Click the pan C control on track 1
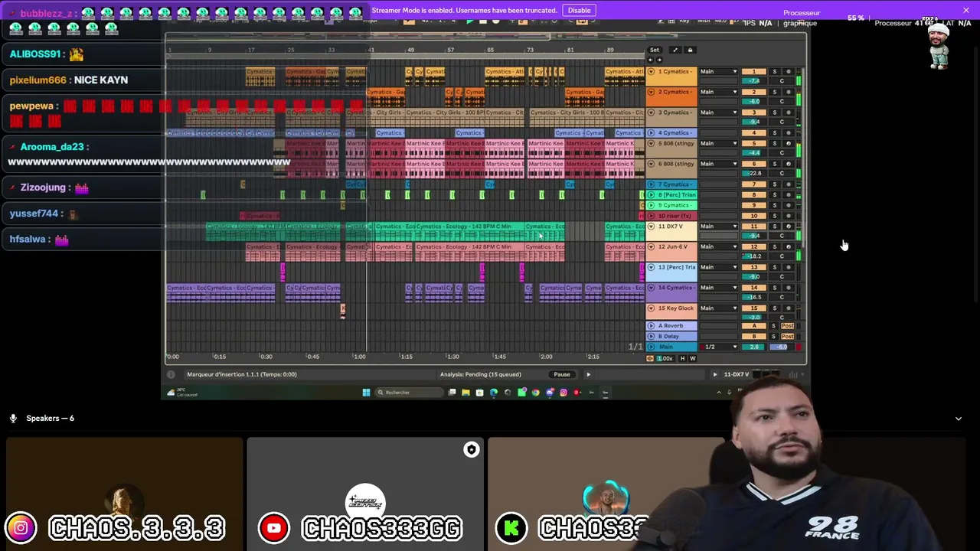The height and width of the screenshot is (551, 980). (x=781, y=81)
